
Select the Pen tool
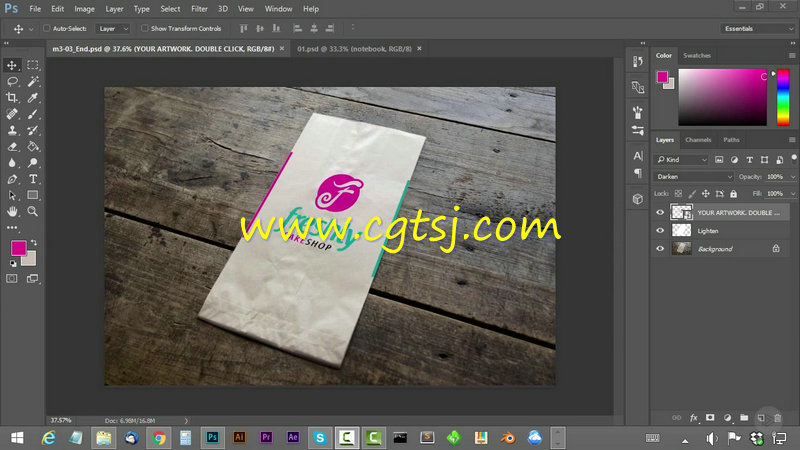[x=12, y=179]
